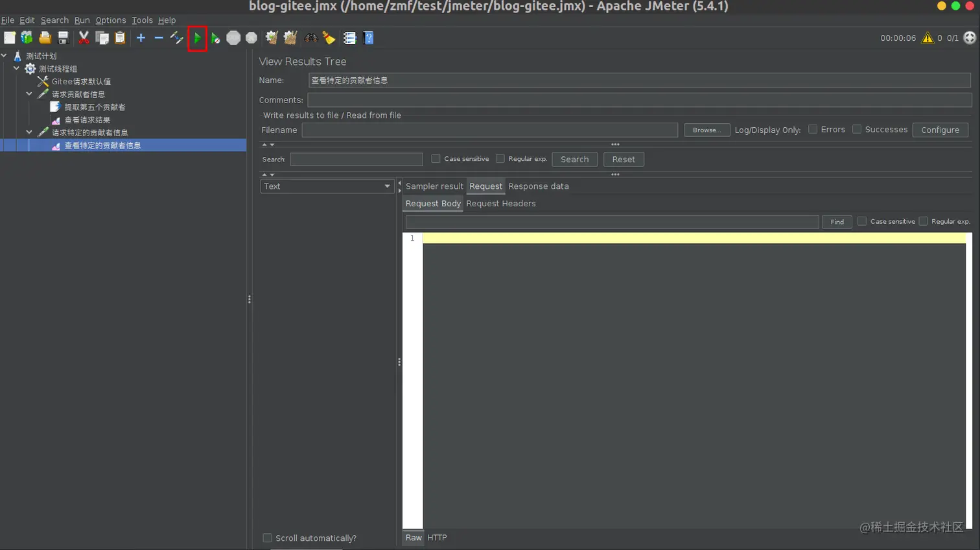Create a new test plan via toolbar
980x550 pixels.
coord(10,38)
